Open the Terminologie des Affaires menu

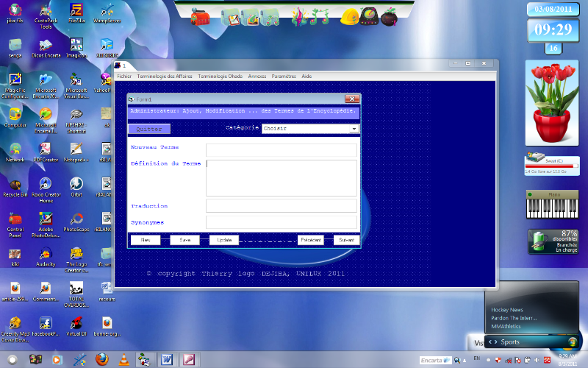point(164,77)
